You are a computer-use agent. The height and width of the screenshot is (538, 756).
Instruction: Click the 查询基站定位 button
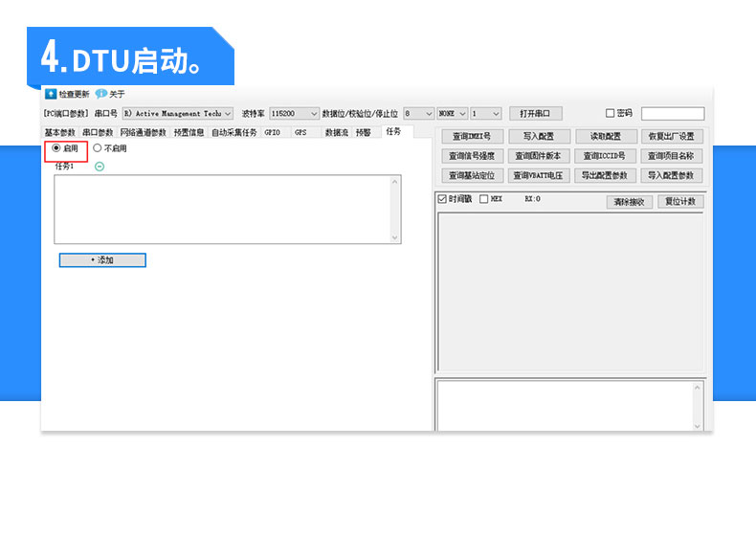tap(472, 175)
